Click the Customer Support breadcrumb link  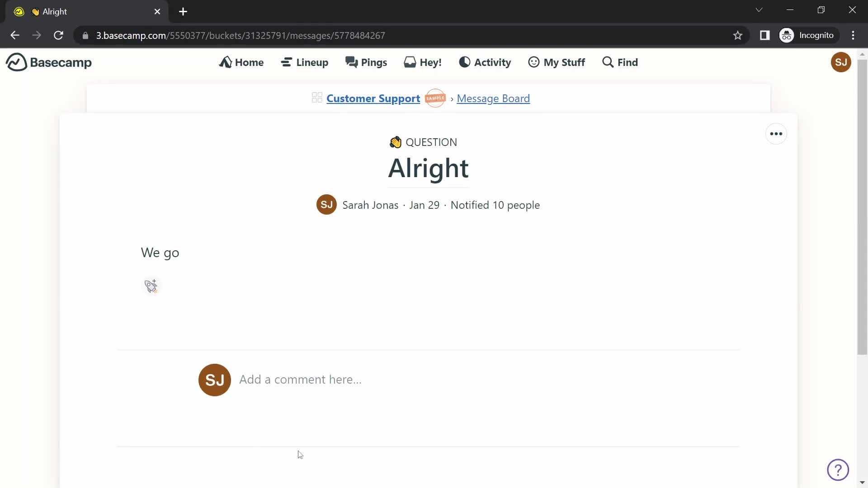(373, 99)
